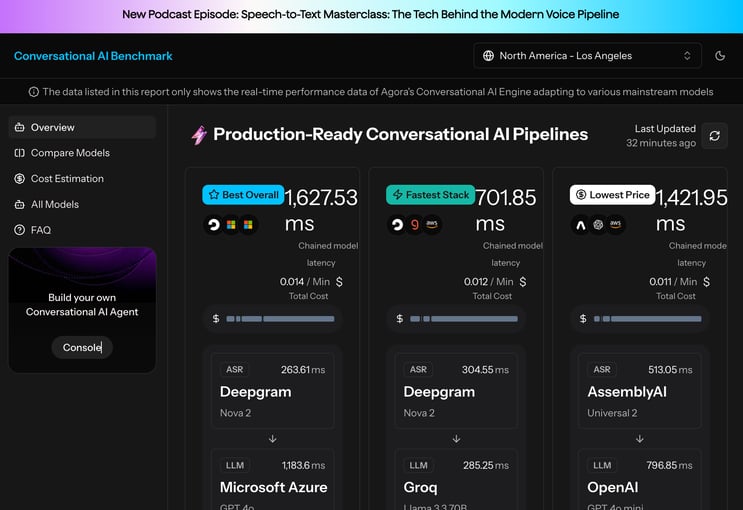
Task: Open All Models in the sidebar
Action: click(x=82, y=204)
